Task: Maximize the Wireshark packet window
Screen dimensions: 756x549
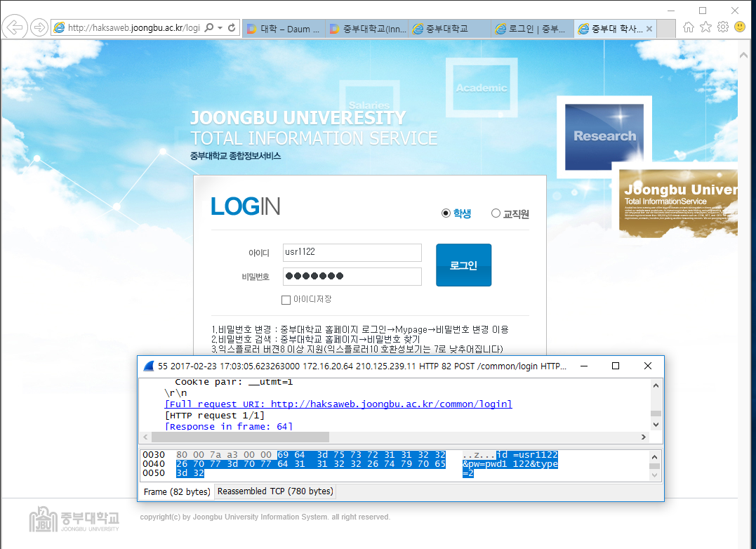Action: [x=616, y=366]
